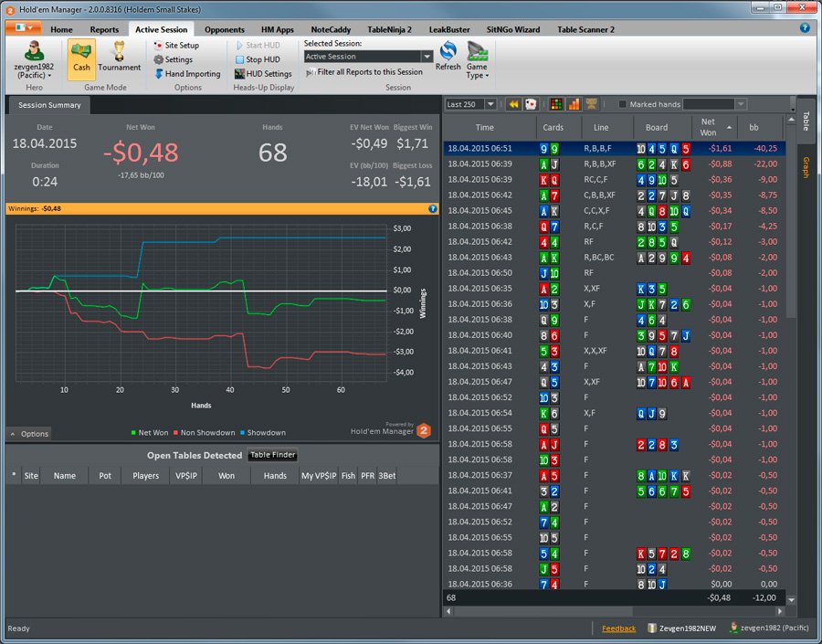Switch to the Graph side tab
This screenshot has width=822, height=644.
pos(806,167)
